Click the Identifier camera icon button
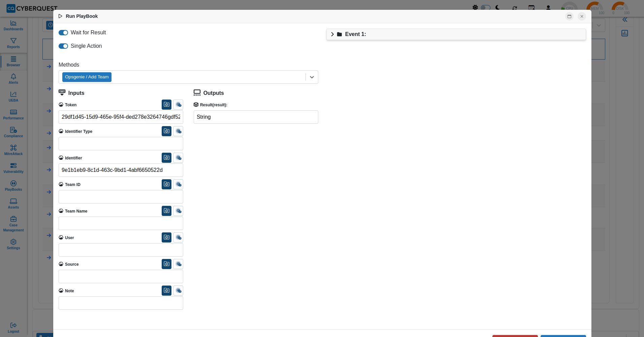644x337 pixels. coord(166,158)
